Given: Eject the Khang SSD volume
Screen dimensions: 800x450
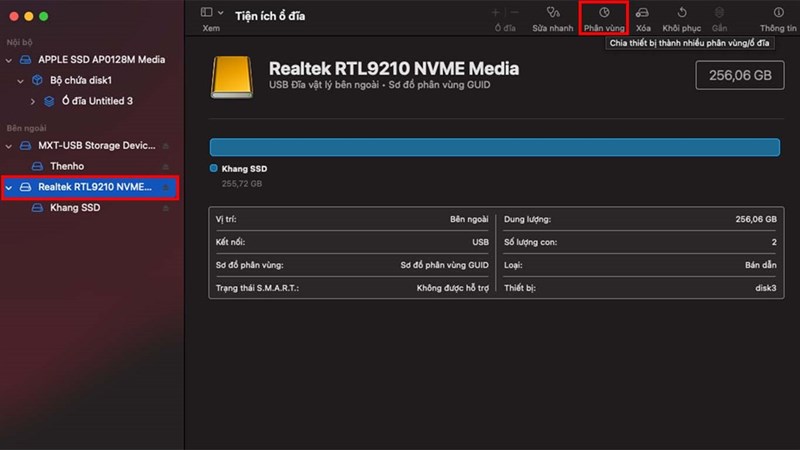Looking at the screenshot, I should point(166,208).
